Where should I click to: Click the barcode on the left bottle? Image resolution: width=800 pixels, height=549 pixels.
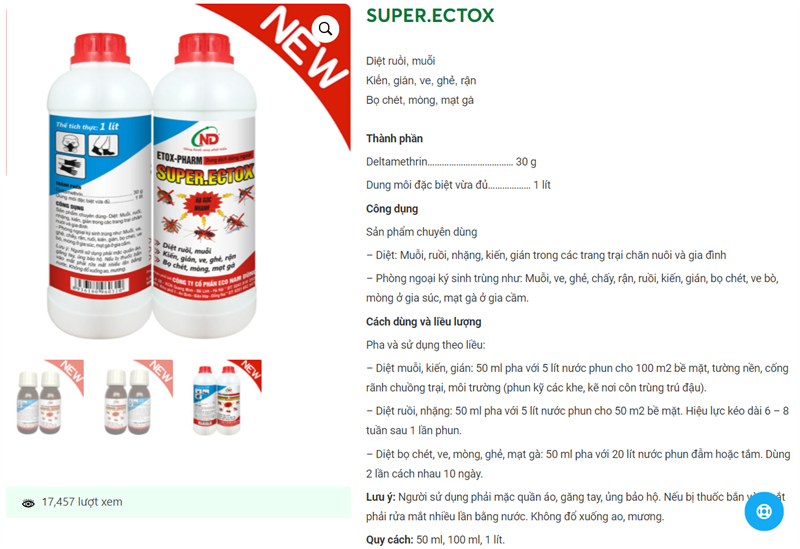[99, 285]
